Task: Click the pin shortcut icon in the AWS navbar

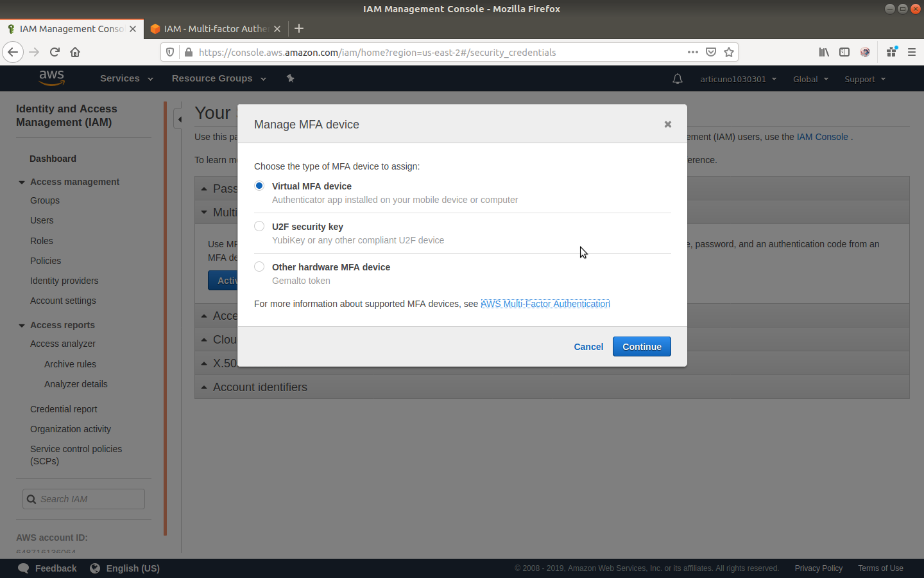Action: [290, 78]
